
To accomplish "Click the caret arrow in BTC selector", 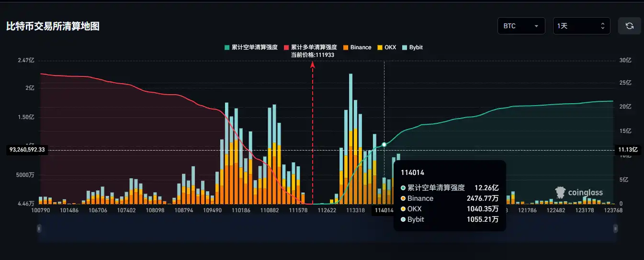I will (536, 26).
